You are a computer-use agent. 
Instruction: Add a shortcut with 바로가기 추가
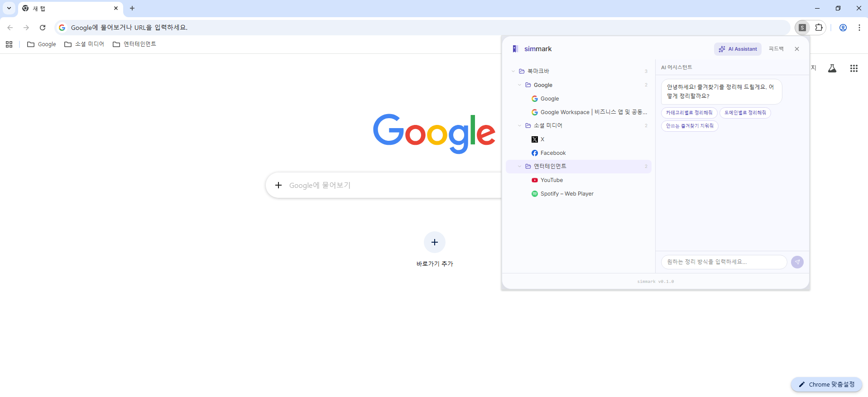435,249
